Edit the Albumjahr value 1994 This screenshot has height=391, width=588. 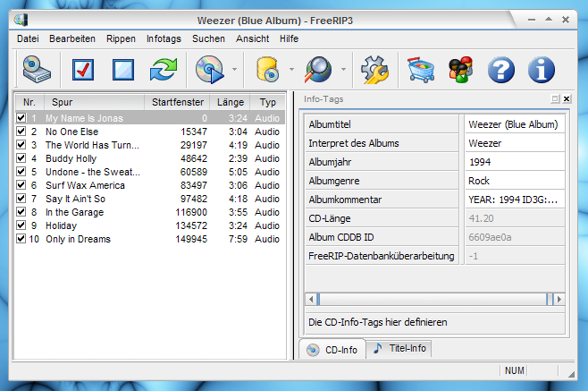(515, 162)
